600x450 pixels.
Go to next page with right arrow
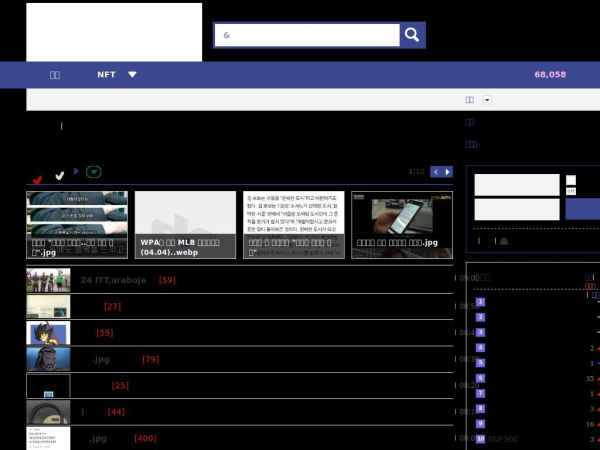[x=447, y=172]
